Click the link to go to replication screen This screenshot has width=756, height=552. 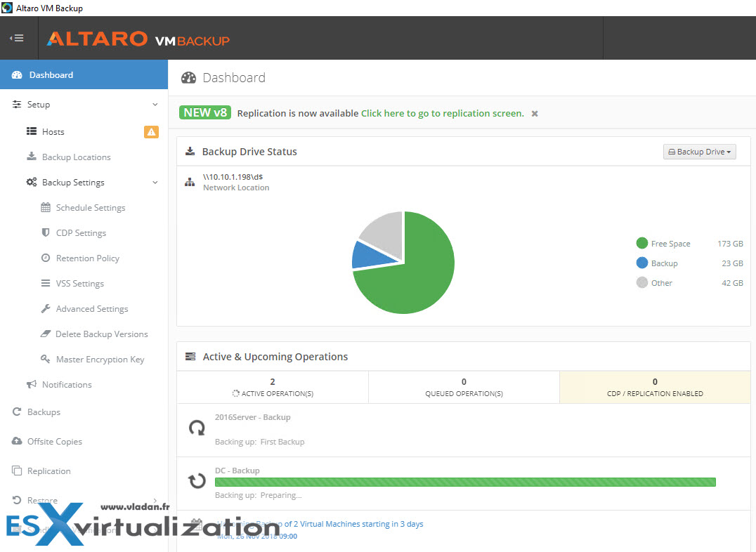(442, 113)
